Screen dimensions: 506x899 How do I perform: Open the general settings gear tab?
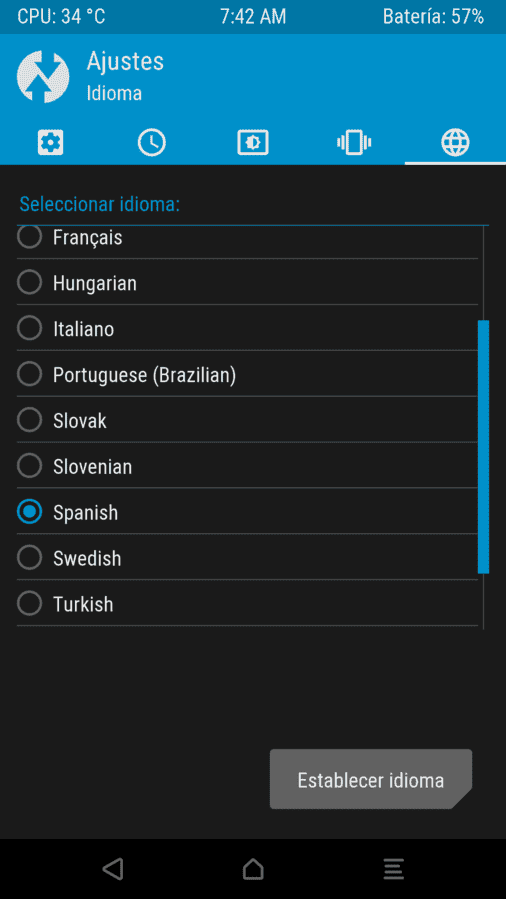[50, 142]
